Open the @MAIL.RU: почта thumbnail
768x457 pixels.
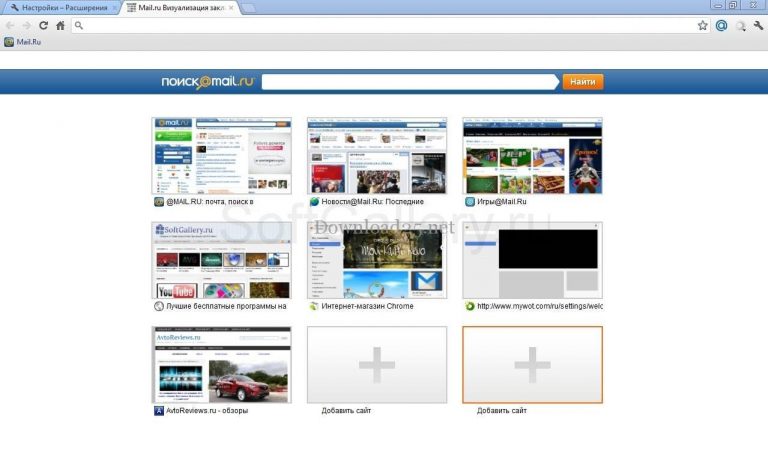pyautogui.click(x=221, y=156)
